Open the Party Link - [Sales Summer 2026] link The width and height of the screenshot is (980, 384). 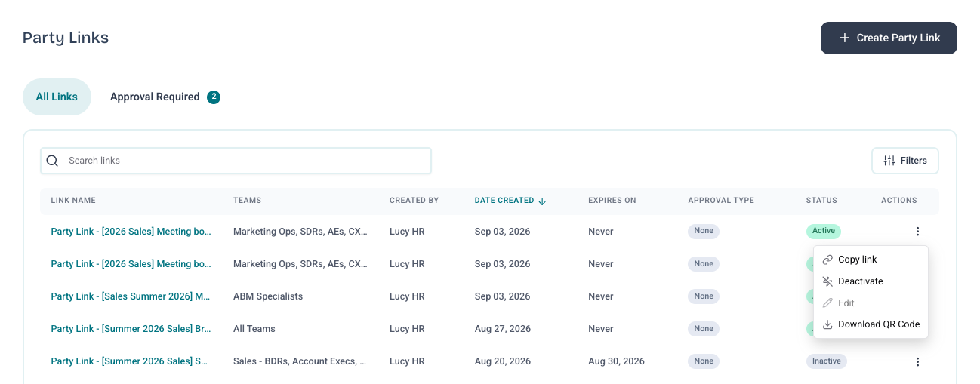tap(131, 296)
